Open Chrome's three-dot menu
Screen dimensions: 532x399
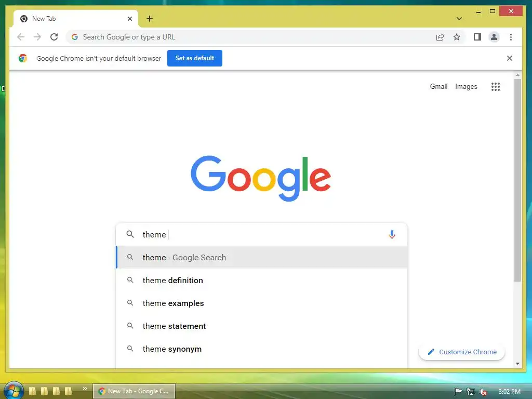point(511,37)
